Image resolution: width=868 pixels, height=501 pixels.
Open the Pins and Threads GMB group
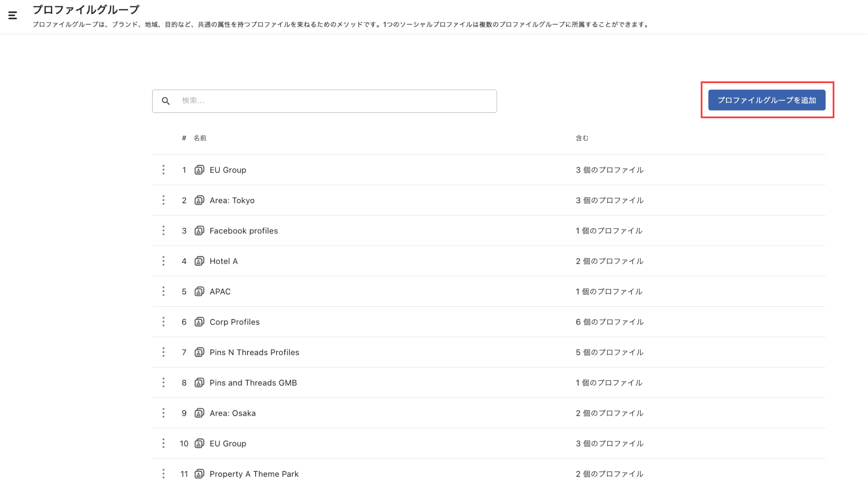(253, 383)
